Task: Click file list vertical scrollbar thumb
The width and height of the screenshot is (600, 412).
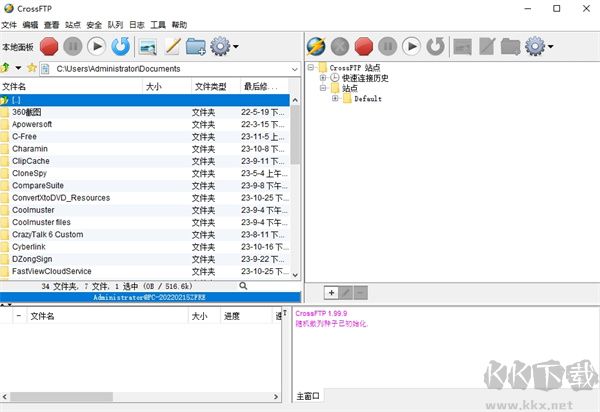Action: pyautogui.click(x=295, y=135)
